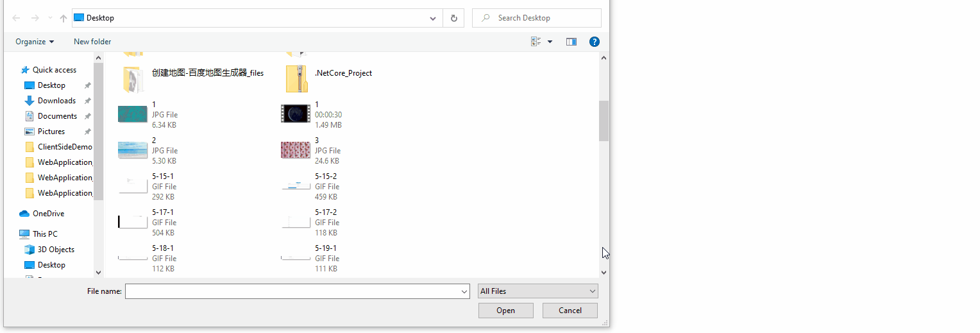This screenshot has width=980, height=333.
Task: Open Documents in Quick access
Action: pos(57,116)
